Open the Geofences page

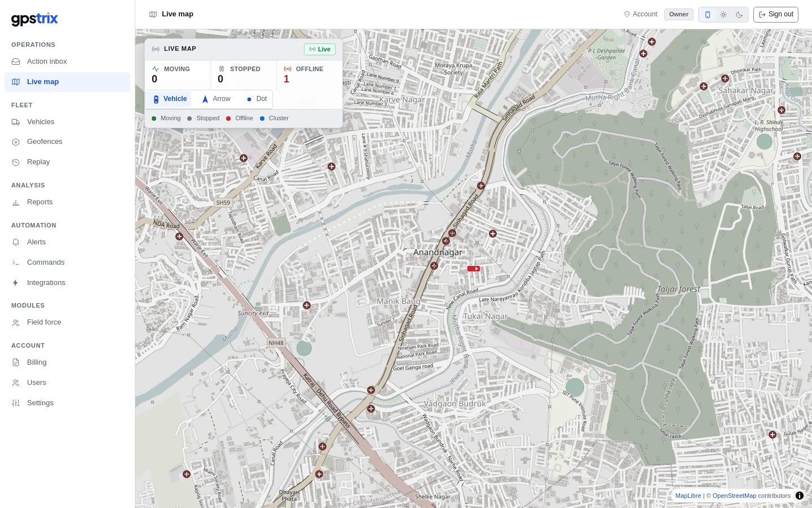67,142
